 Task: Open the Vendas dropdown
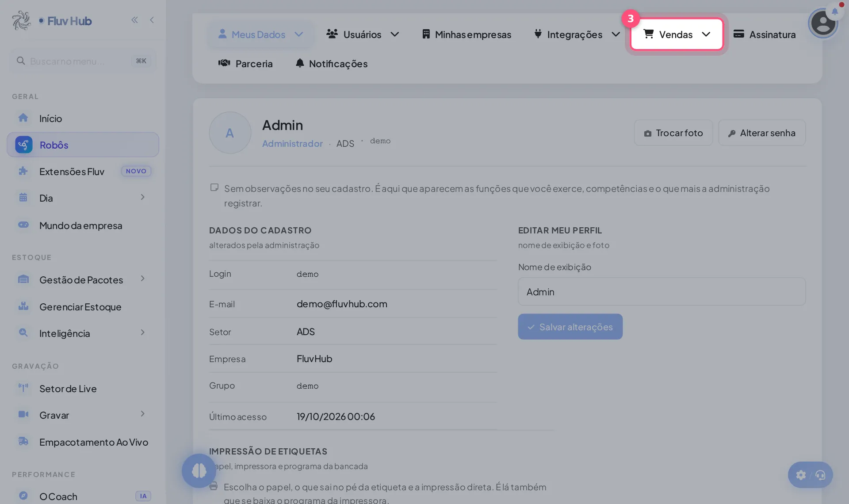tap(677, 34)
